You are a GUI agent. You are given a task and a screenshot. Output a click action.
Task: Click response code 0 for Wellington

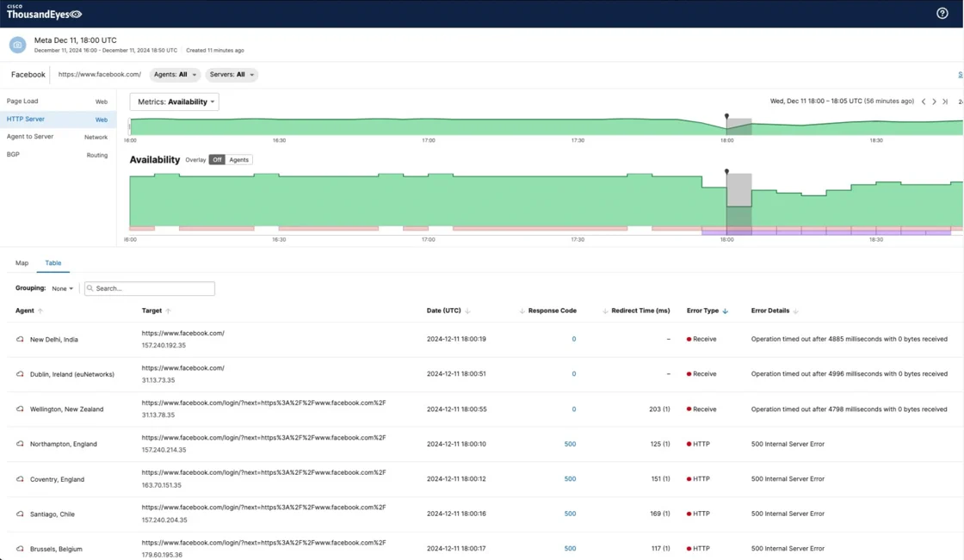(x=573, y=409)
